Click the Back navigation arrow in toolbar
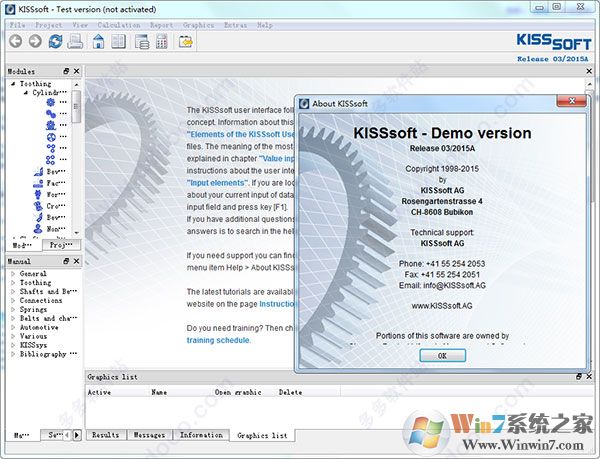The image size is (600, 459). (x=14, y=41)
